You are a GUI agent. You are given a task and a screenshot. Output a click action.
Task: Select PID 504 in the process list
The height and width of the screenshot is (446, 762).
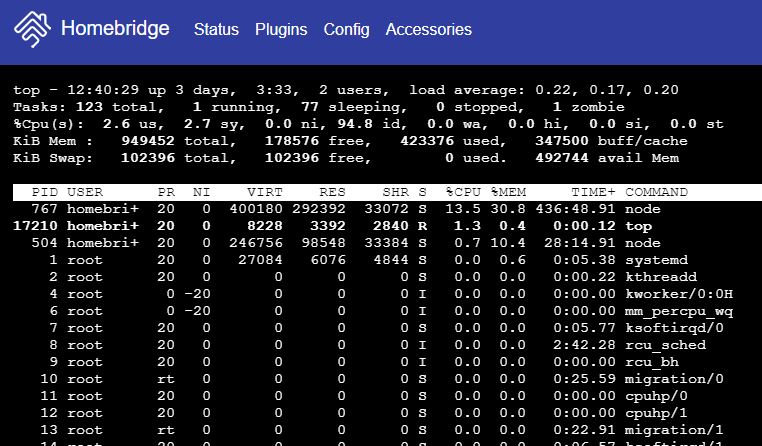[45, 243]
